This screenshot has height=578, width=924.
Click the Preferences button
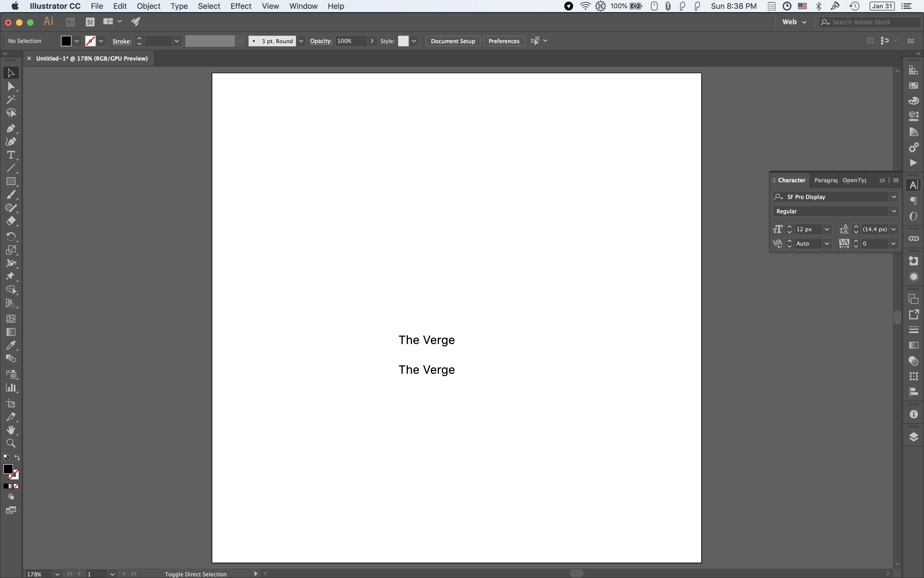point(504,41)
